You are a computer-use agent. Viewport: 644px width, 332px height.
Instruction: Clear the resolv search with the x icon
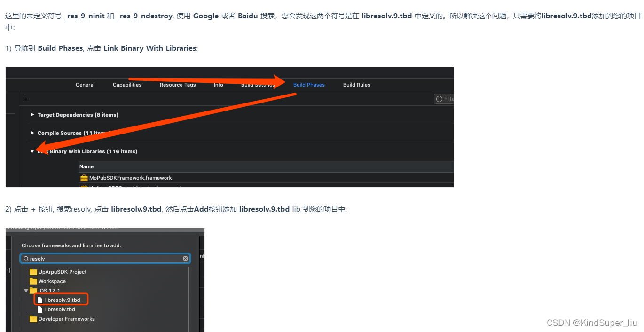coord(186,259)
